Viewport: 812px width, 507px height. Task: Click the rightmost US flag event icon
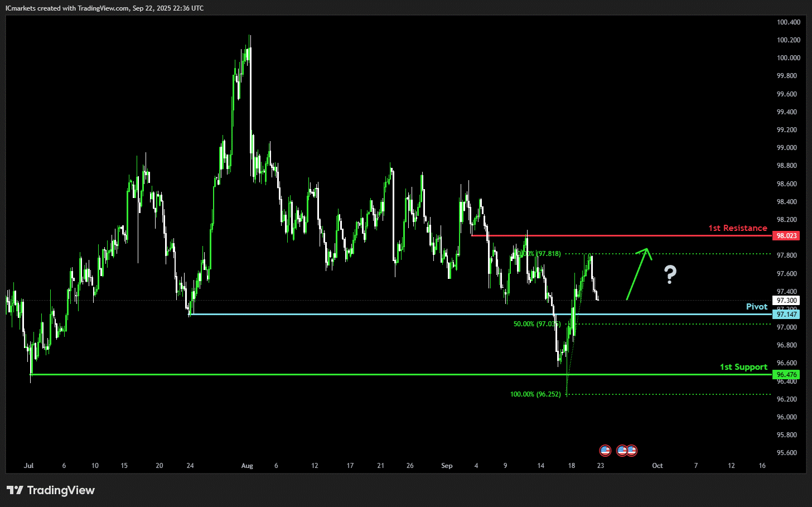(631, 450)
